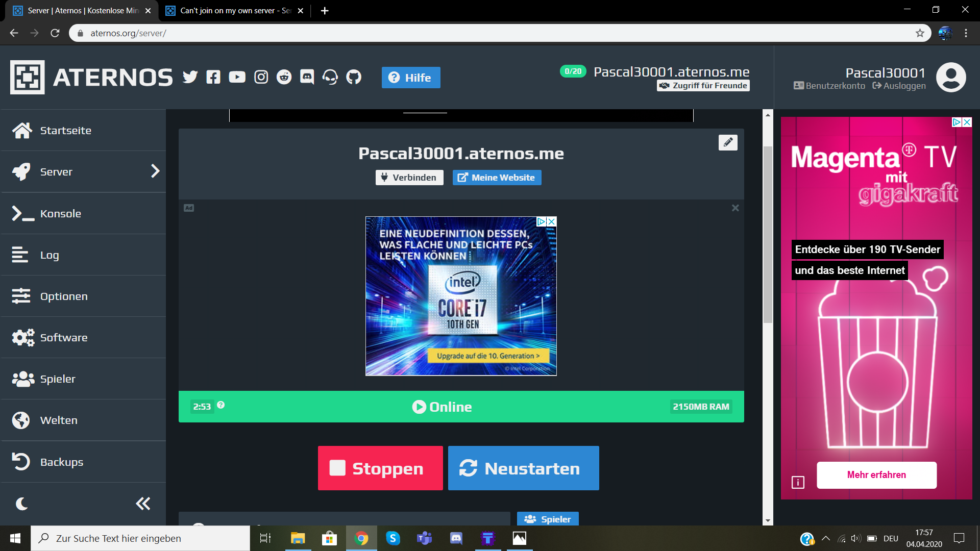This screenshot has height=551, width=980.
Task: Click the Stoppen button
Action: tap(380, 468)
